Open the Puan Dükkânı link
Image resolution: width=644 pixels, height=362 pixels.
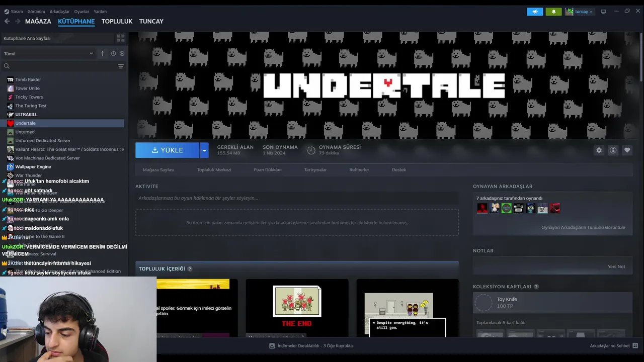coord(268,170)
